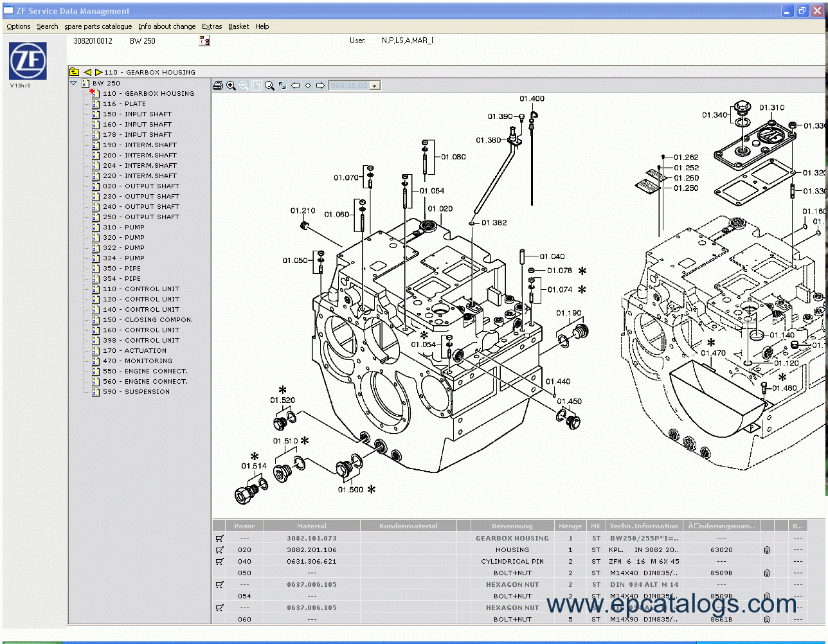Click the right arrow in the diagram toolbar
This screenshot has width=828, height=644.
tap(320, 85)
